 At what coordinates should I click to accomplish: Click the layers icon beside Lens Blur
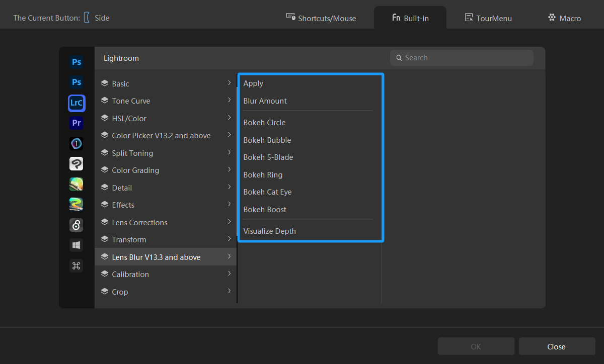click(x=105, y=257)
